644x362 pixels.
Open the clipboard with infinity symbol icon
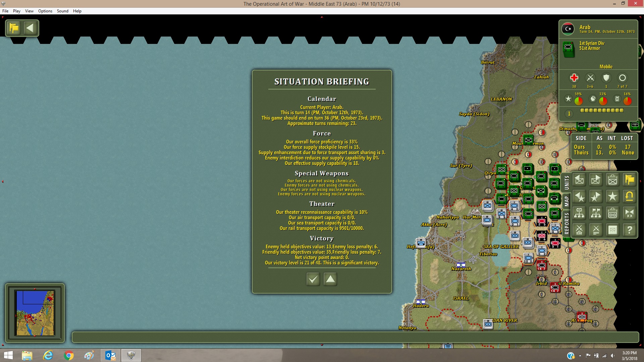click(613, 213)
